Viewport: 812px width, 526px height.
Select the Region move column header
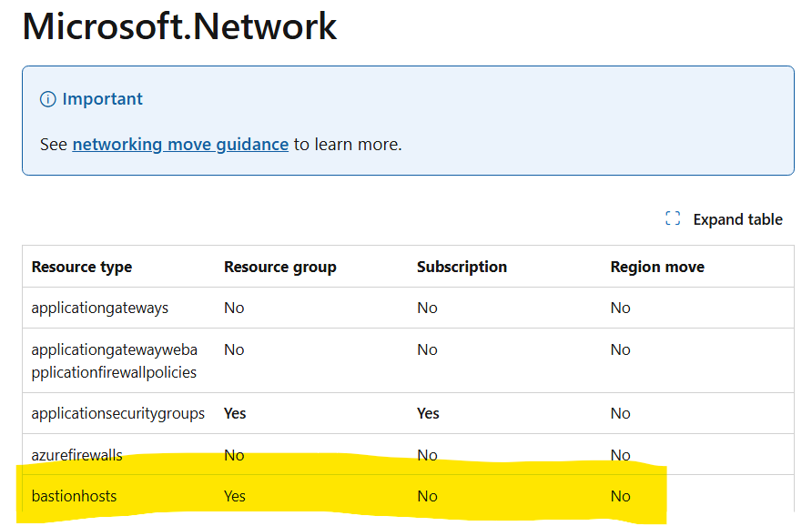(657, 267)
